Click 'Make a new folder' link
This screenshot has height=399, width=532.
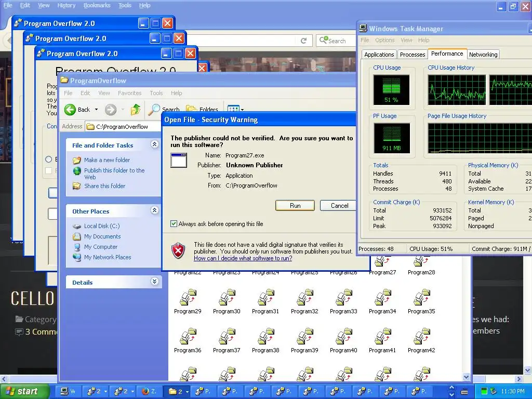[107, 160]
